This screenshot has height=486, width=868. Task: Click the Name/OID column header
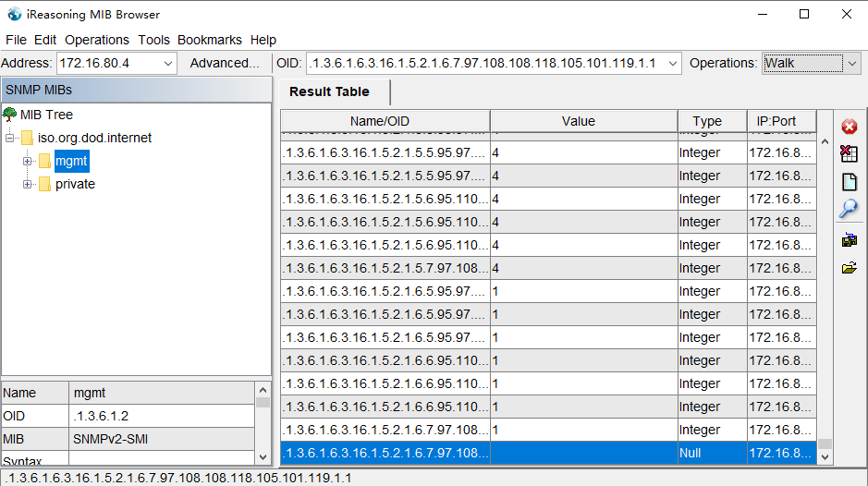[385, 121]
